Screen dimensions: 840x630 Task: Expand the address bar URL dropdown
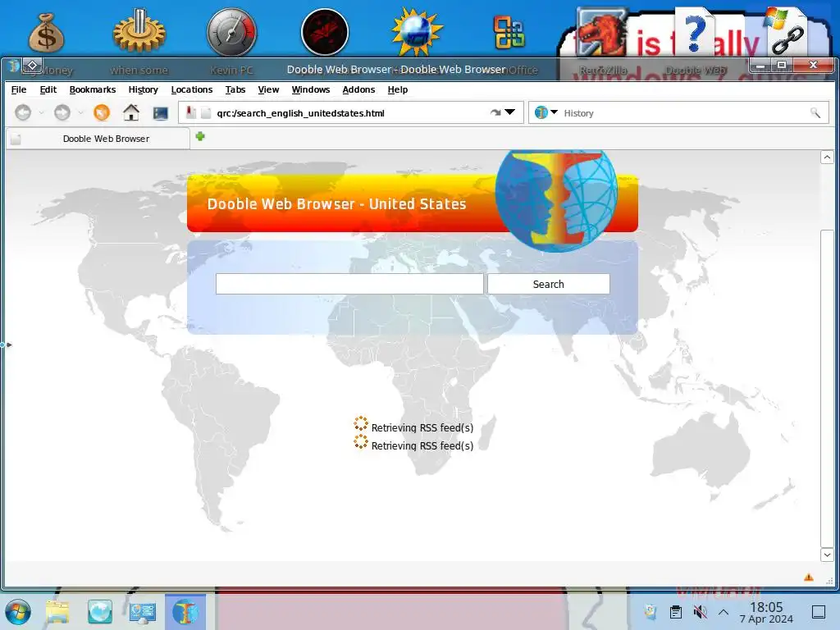click(x=510, y=112)
